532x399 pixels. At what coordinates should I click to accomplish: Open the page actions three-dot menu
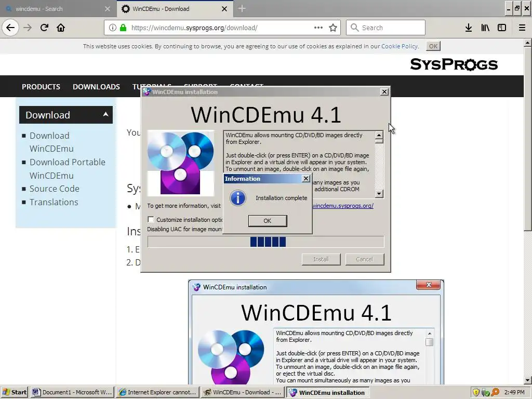click(318, 28)
